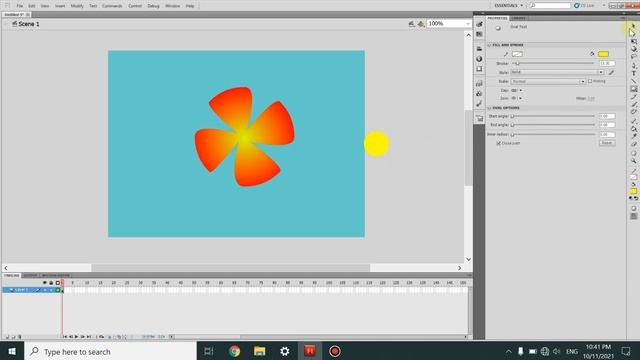Click the Reset button in Oval Options
Viewport: 640px width, 360px height.
(607, 143)
